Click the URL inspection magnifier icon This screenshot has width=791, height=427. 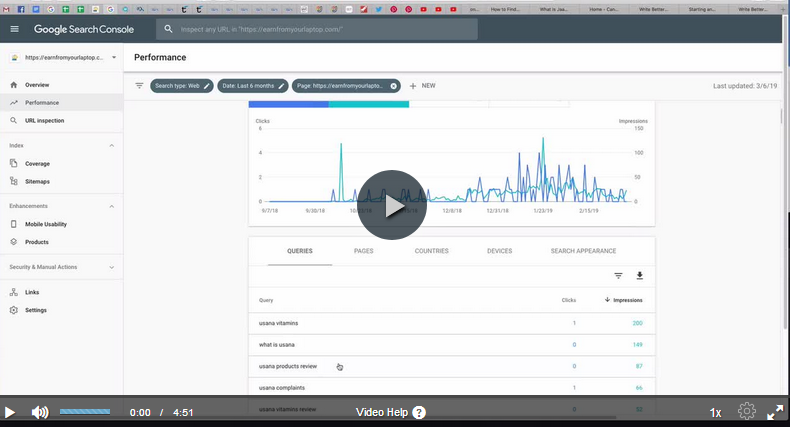pyautogui.click(x=14, y=121)
